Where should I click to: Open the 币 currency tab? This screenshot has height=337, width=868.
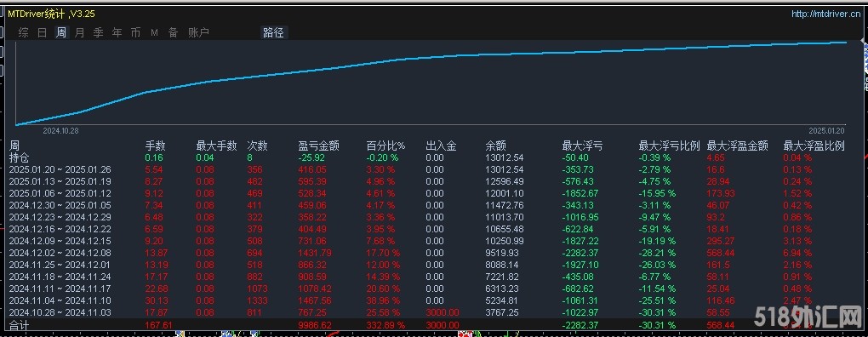click(135, 32)
